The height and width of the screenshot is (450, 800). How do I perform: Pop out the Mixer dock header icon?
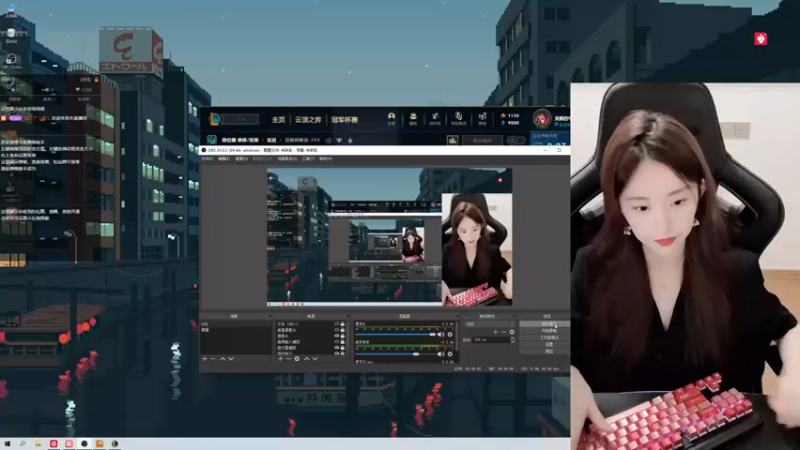click(x=457, y=316)
